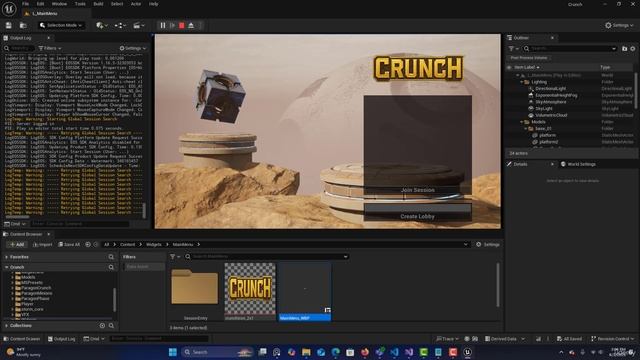Open the Actor menu
Viewport: 640px width, 360px height.
point(136,4)
